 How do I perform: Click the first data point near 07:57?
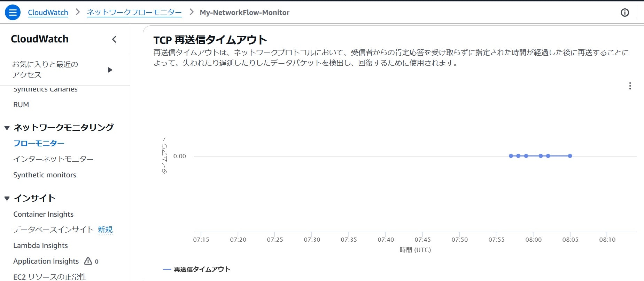click(x=511, y=156)
